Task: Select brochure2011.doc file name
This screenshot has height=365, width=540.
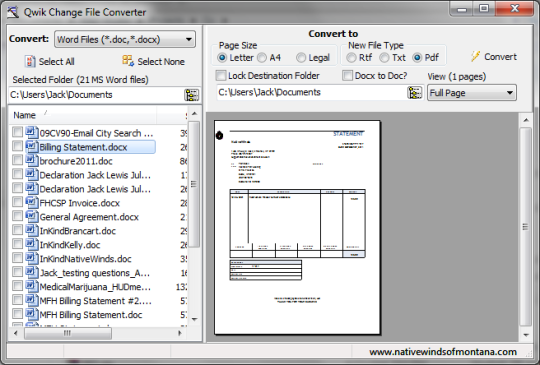Action: 76,161
